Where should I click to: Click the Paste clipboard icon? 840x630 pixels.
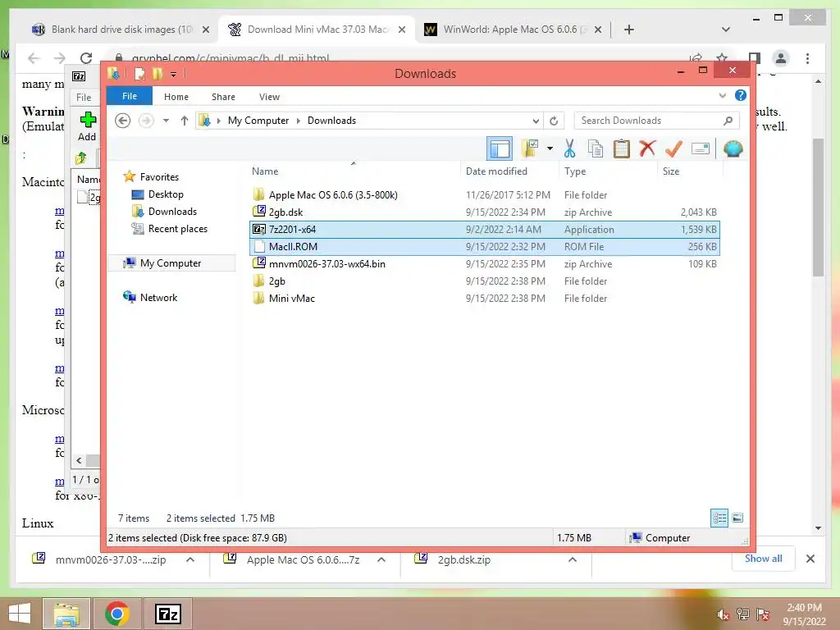[622, 149]
